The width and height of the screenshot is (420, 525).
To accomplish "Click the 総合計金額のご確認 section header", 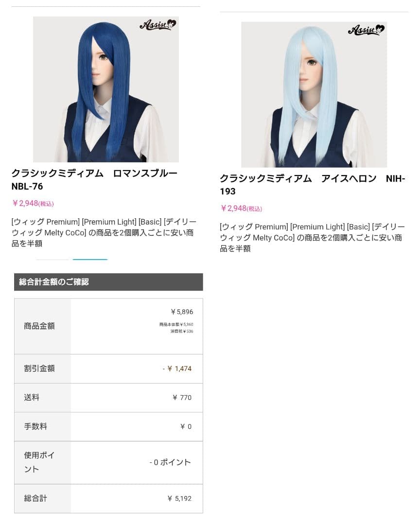I will pyautogui.click(x=108, y=282).
